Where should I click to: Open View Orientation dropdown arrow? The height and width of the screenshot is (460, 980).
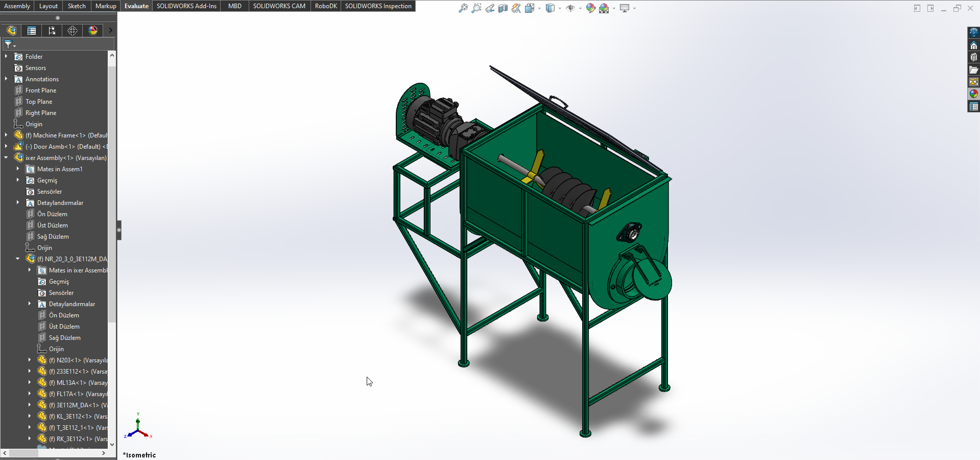[539, 8]
